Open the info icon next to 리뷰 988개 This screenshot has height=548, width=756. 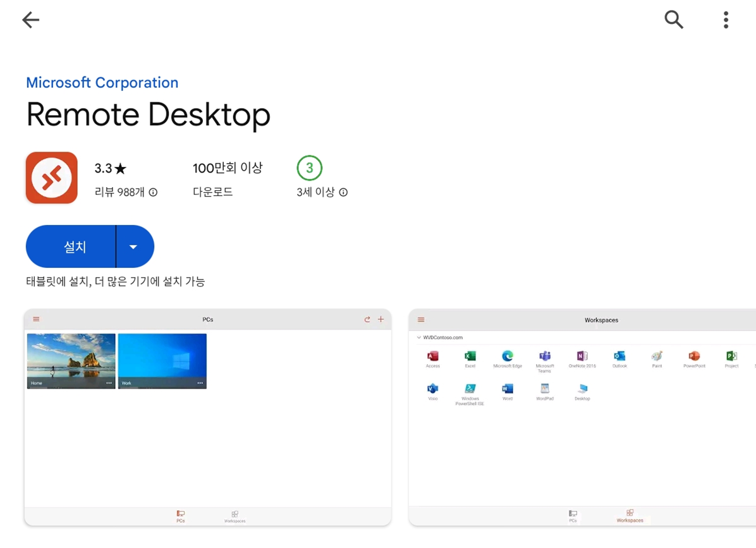click(153, 192)
